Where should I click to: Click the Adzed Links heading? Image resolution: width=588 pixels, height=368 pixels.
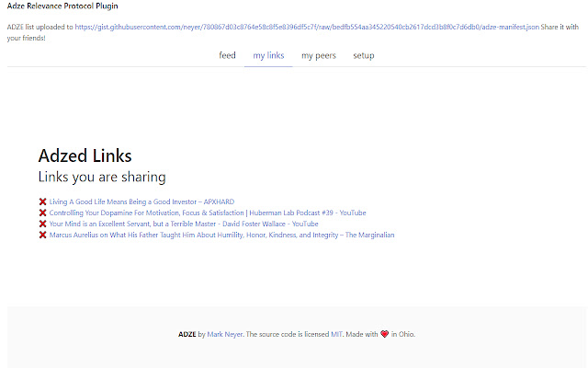click(85, 155)
